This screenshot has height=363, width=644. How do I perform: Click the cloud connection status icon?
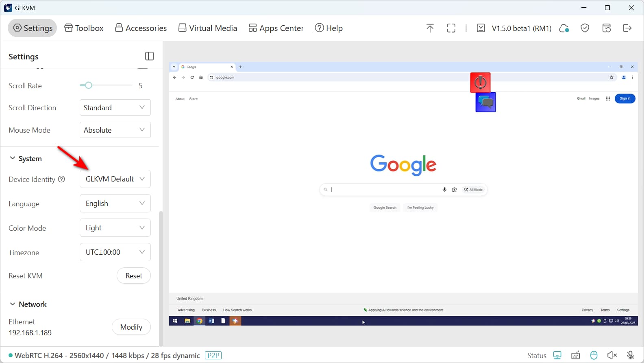point(564,28)
